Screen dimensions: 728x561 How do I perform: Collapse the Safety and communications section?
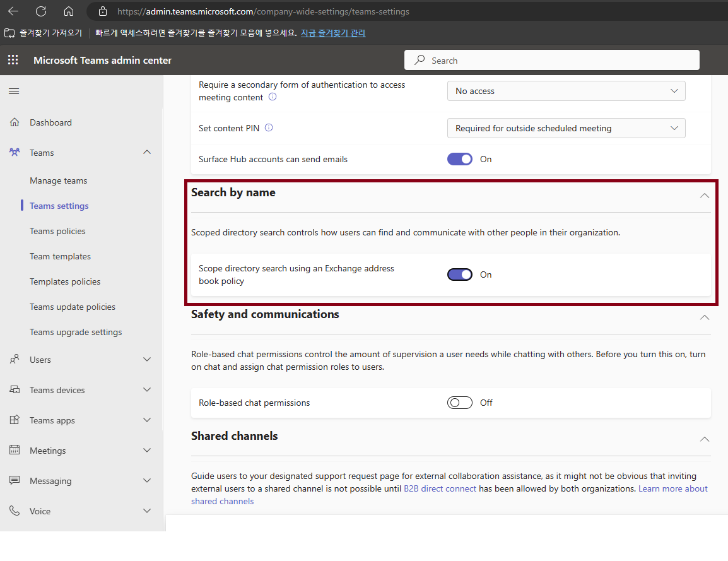tap(704, 317)
